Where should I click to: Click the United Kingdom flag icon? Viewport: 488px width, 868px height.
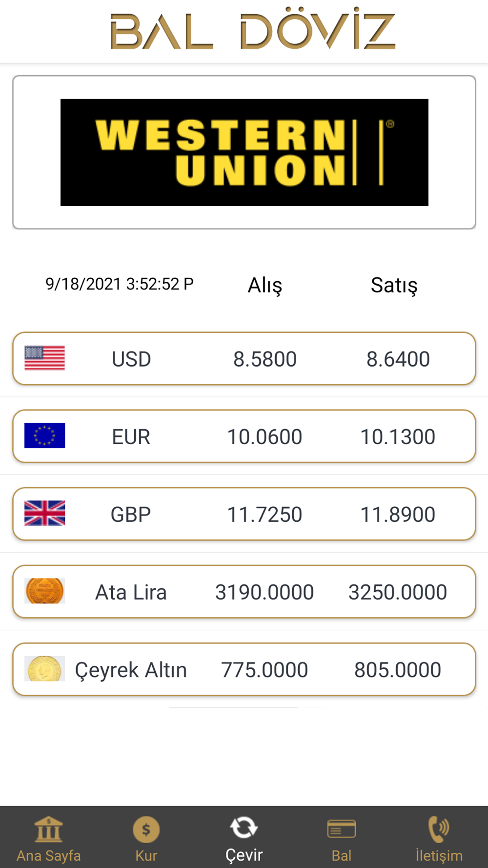44,513
